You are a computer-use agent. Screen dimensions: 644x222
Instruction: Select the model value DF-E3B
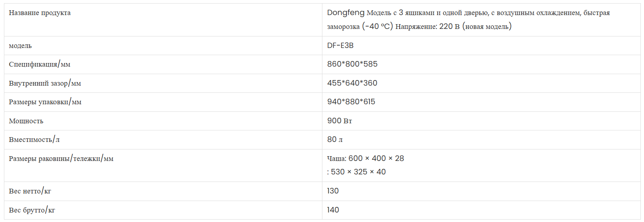340,46
